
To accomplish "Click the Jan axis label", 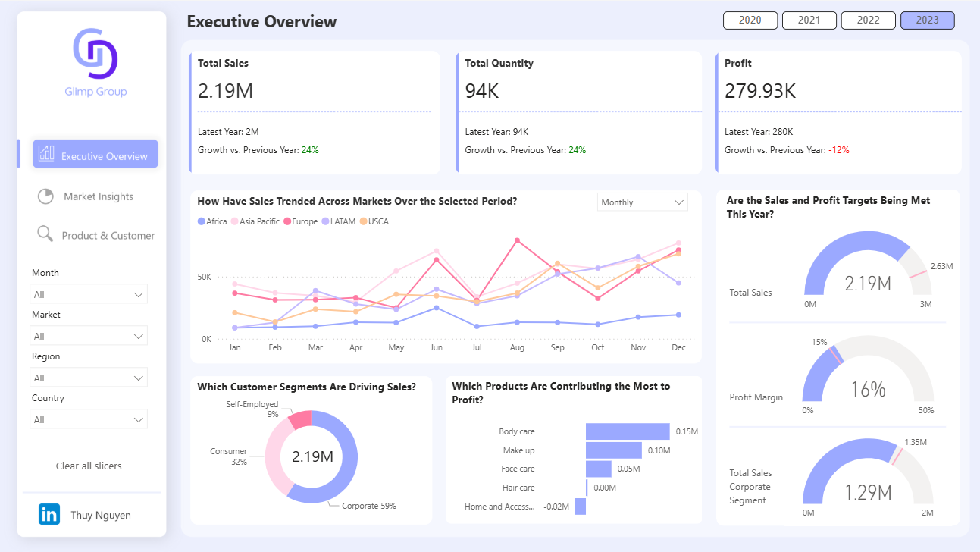I will click(235, 347).
